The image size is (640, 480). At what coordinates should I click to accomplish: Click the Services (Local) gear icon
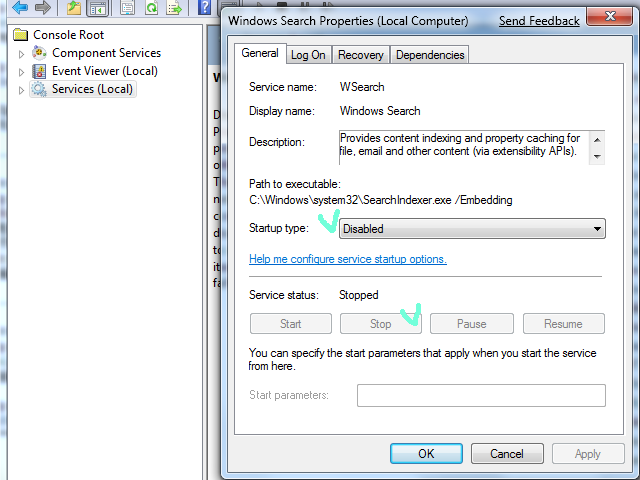pos(39,89)
